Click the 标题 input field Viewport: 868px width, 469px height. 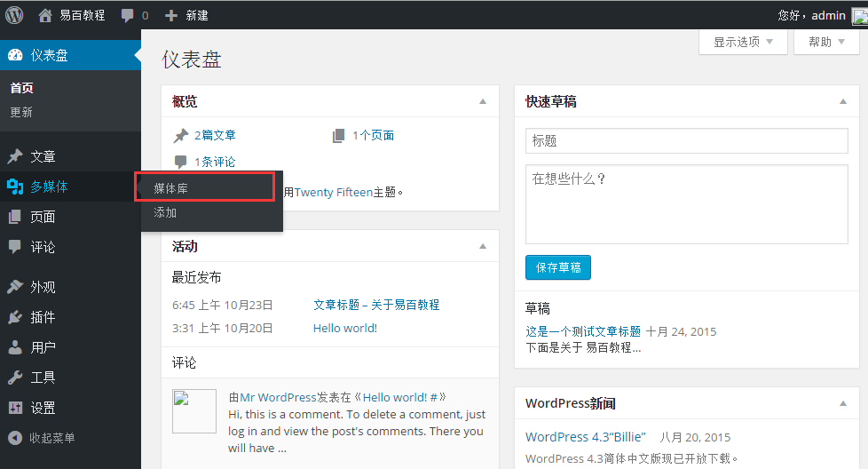686,140
